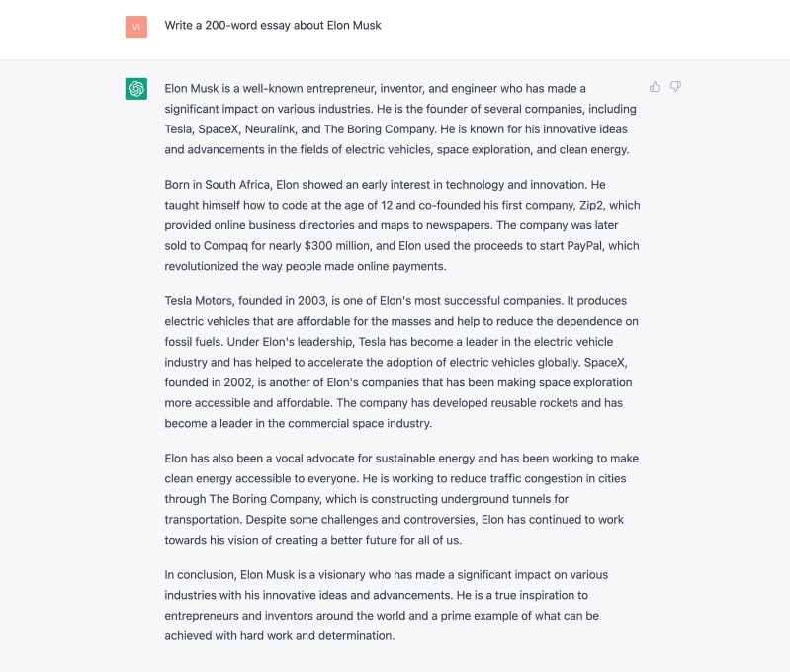Click the thumbs down icon on the response
790x672 pixels.
(x=675, y=87)
